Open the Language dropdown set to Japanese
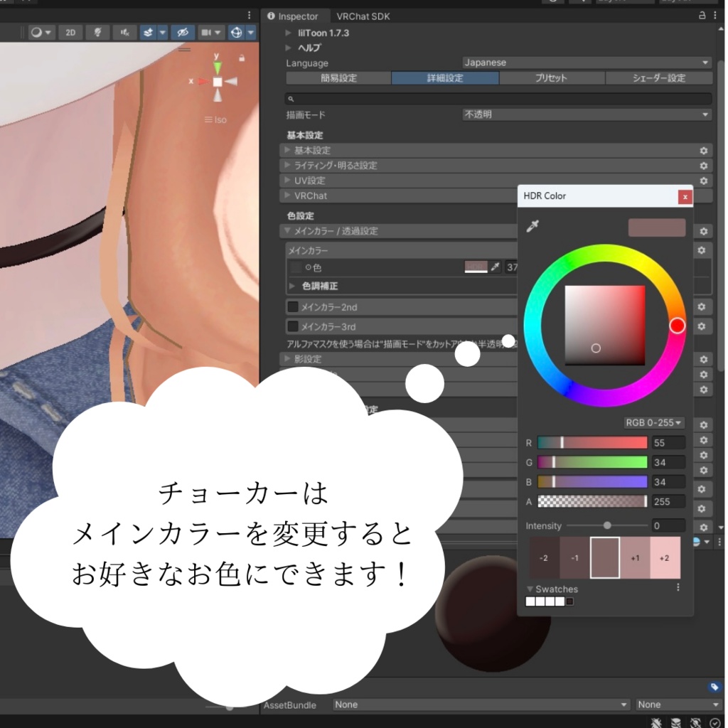 coord(587,63)
